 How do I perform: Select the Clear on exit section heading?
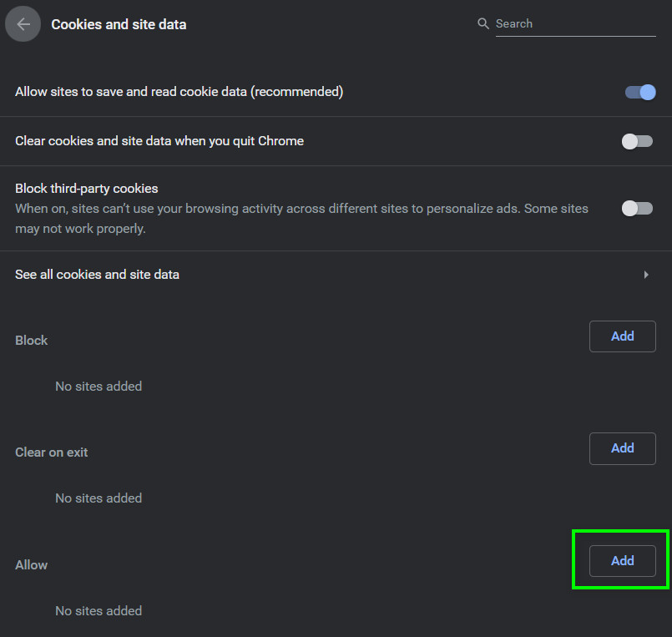click(x=51, y=452)
